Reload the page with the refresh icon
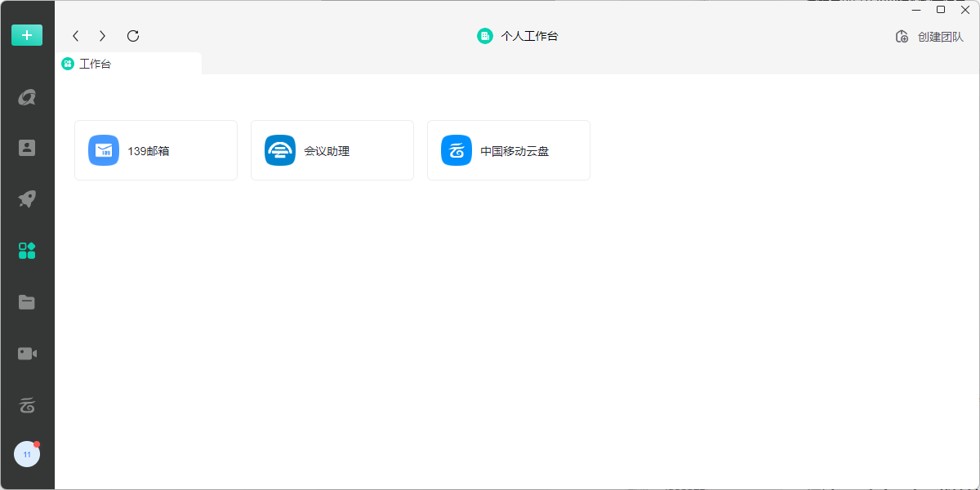This screenshot has height=490, width=980. pyautogui.click(x=132, y=36)
